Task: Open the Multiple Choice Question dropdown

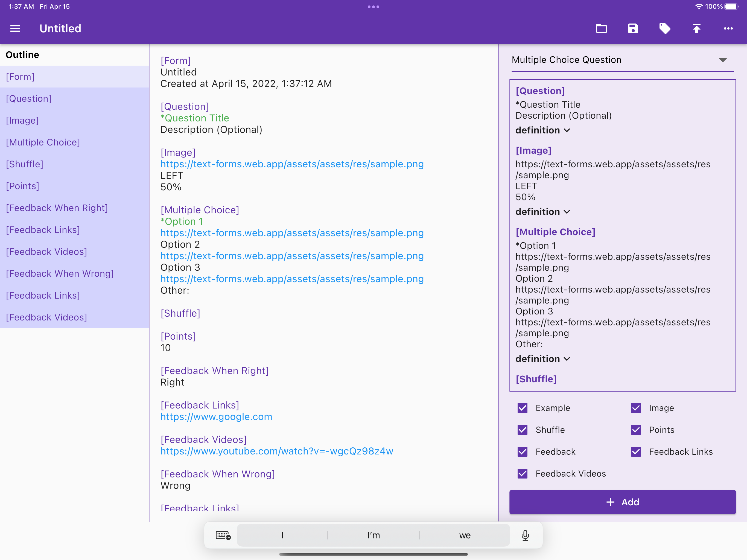Action: (x=622, y=60)
